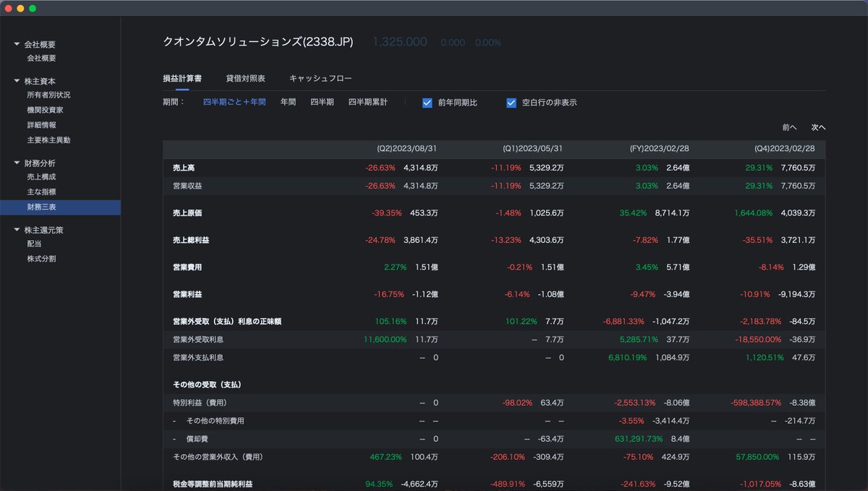The width and height of the screenshot is (868, 491).
Task: Switch to 損益計算書 tab
Action: 182,78
